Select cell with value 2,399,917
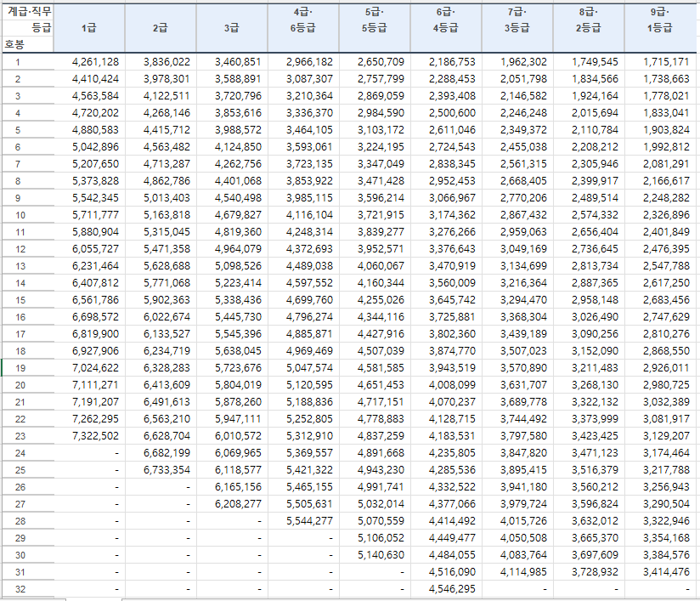This screenshot has width=700, height=601. pyautogui.click(x=590, y=180)
